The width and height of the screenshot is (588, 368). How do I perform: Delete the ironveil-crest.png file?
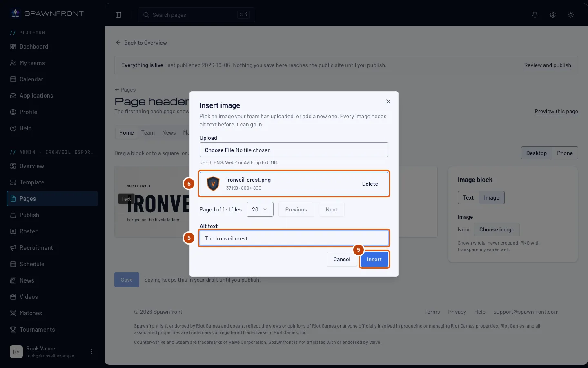(370, 184)
